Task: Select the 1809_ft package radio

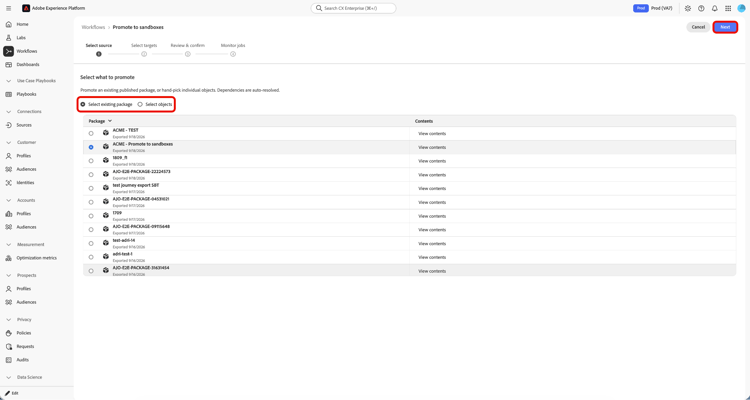Action: click(x=91, y=161)
